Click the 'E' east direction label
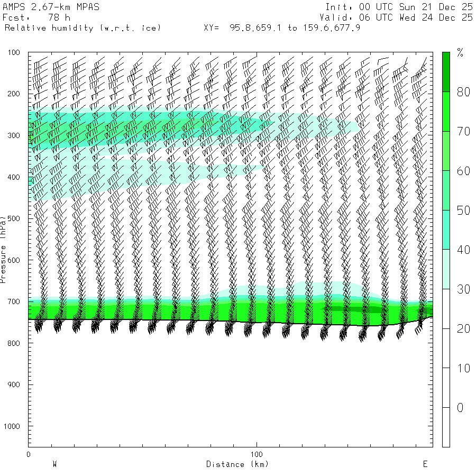The image size is (476, 476). [x=425, y=464]
